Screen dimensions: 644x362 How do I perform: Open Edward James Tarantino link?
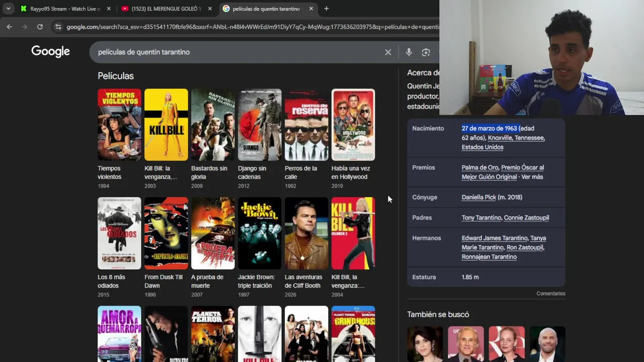click(x=495, y=238)
